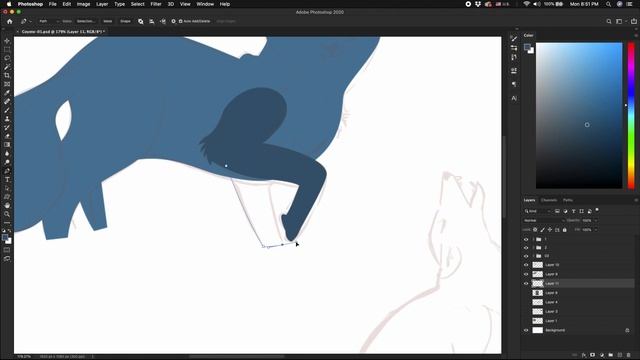The width and height of the screenshot is (640, 360).
Task: Select the Clone Stamp tool
Action: point(7,119)
